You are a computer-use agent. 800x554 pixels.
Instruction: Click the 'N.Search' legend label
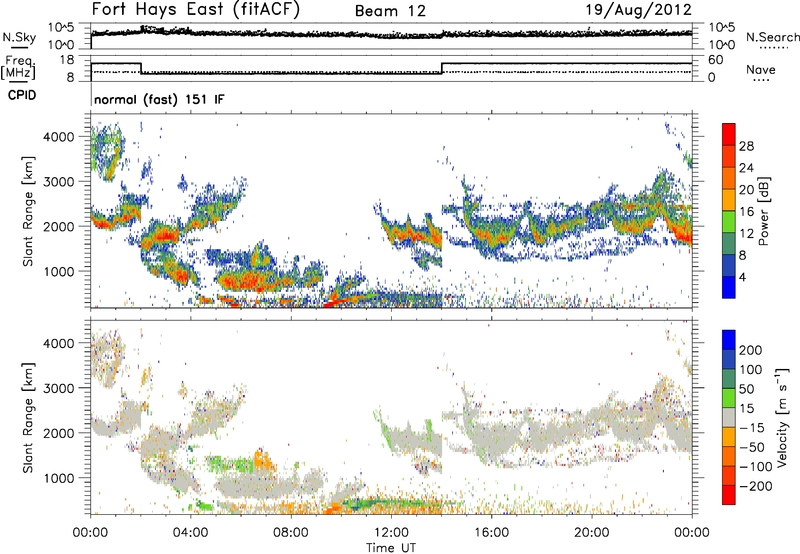coord(772,37)
